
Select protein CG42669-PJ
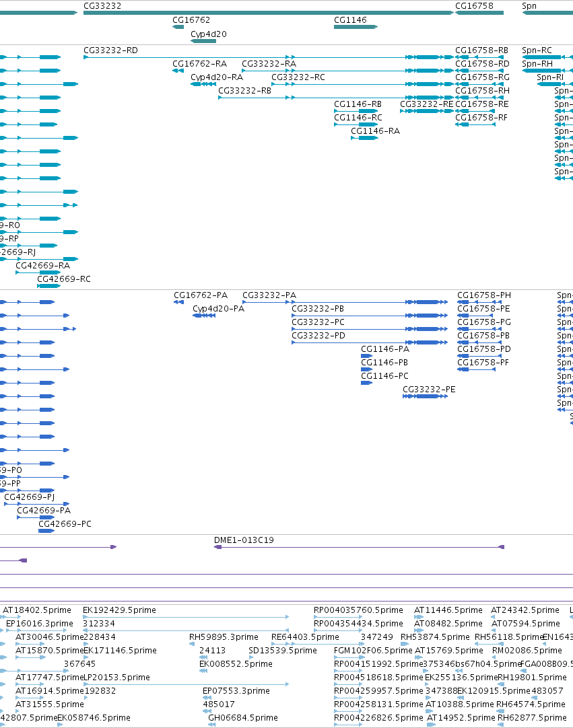click(30, 497)
